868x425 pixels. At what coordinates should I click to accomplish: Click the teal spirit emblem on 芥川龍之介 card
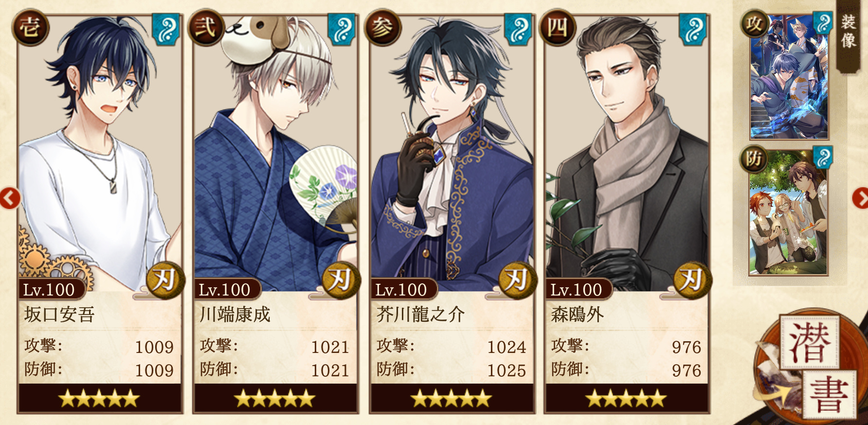click(x=518, y=29)
